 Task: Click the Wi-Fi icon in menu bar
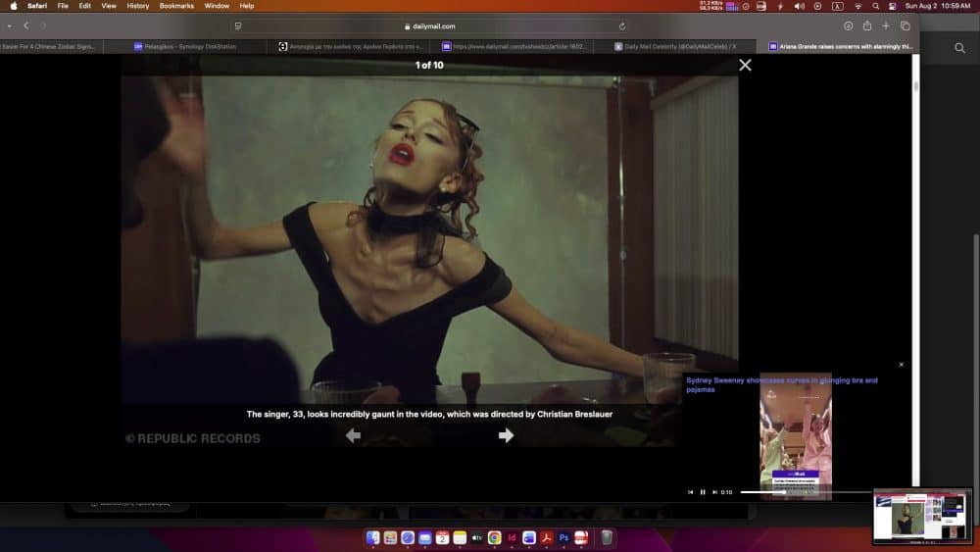point(858,6)
